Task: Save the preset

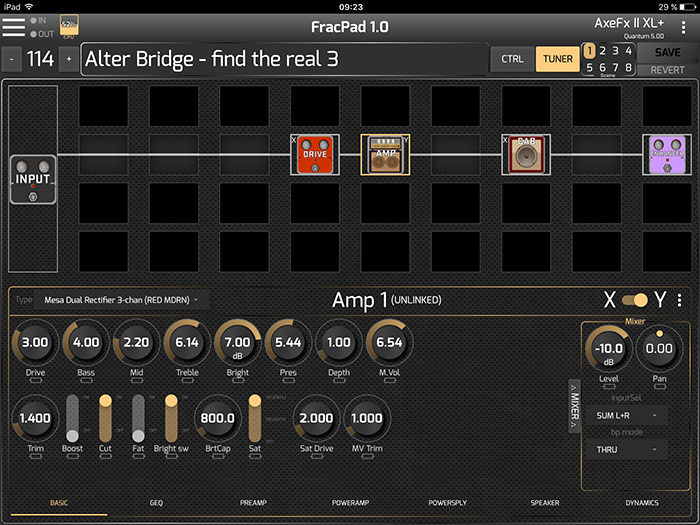Action: tap(667, 53)
